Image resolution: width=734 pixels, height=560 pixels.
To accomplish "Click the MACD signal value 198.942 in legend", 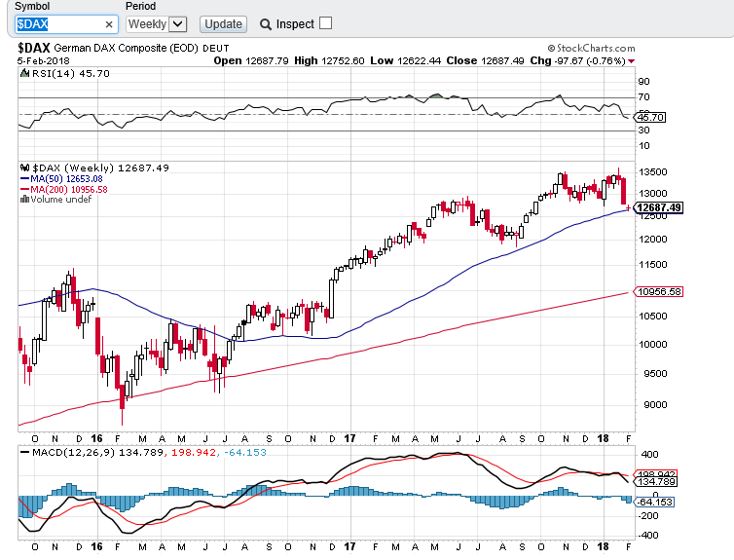I will 194,452.
